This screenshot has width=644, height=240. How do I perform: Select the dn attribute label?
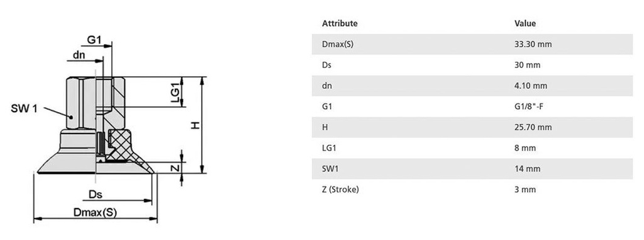point(327,86)
